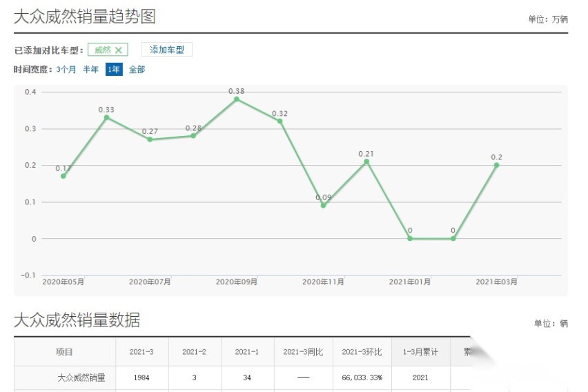Click the 2020年05月 axis label

[x=63, y=282]
